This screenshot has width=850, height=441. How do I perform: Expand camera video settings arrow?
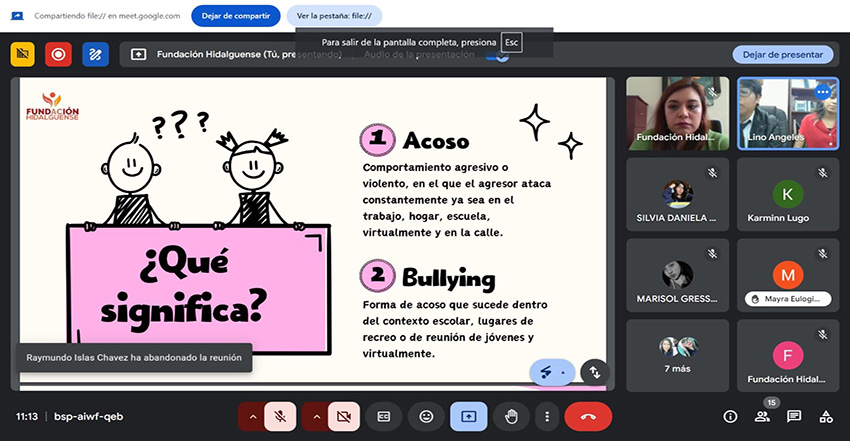316,416
